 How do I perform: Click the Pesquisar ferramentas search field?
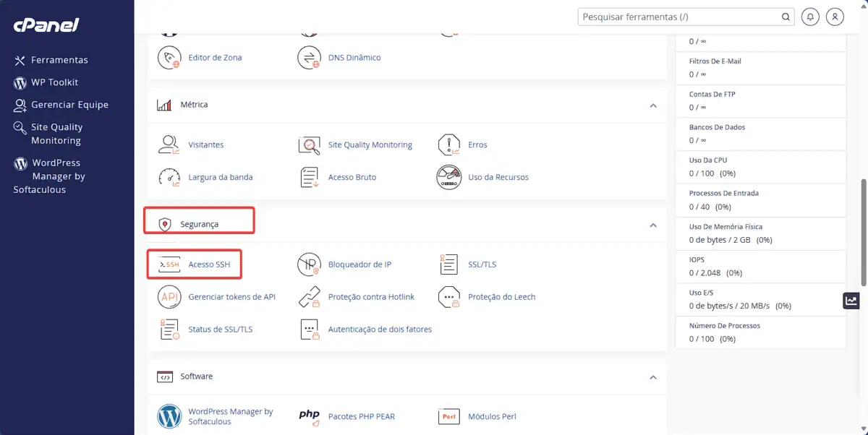(680, 17)
